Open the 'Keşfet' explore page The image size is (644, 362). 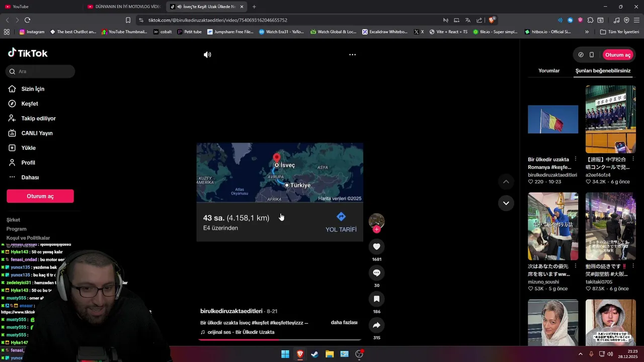click(x=30, y=104)
